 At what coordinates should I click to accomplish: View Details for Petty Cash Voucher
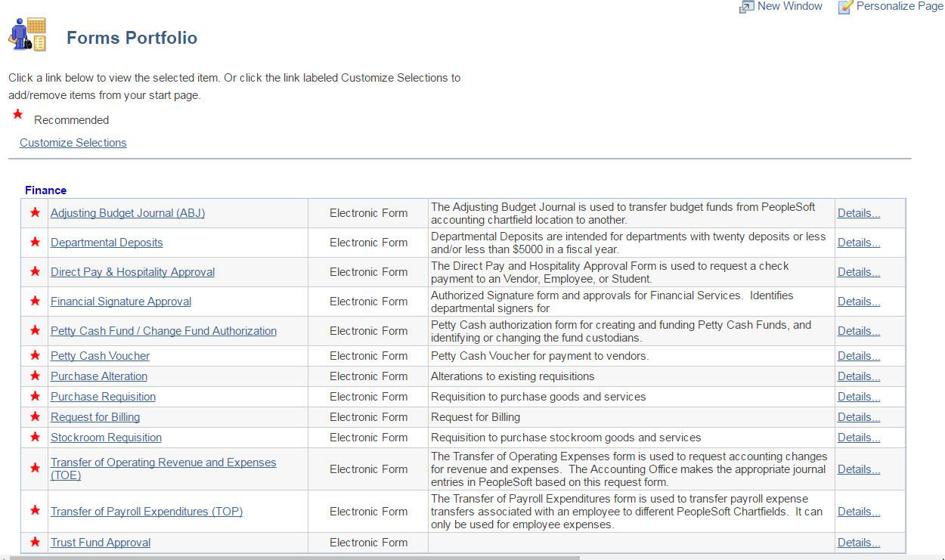point(859,356)
